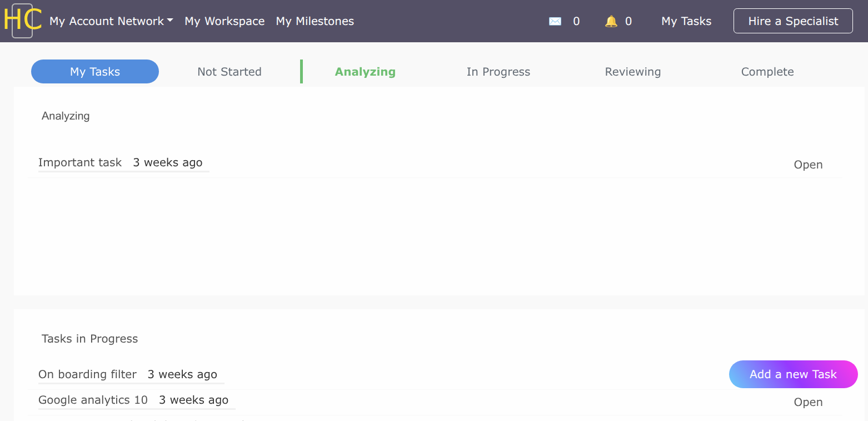Screen dimensions: 868x421
Task: Select the My Tasks pill tab
Action: click(94, 71)
